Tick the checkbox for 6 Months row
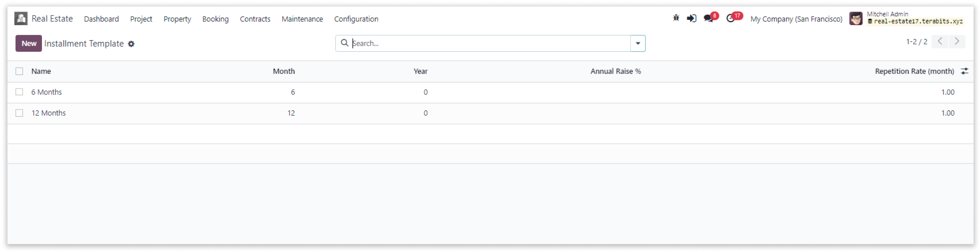Screen dimensions: 980x252 [x=19, y=92]
